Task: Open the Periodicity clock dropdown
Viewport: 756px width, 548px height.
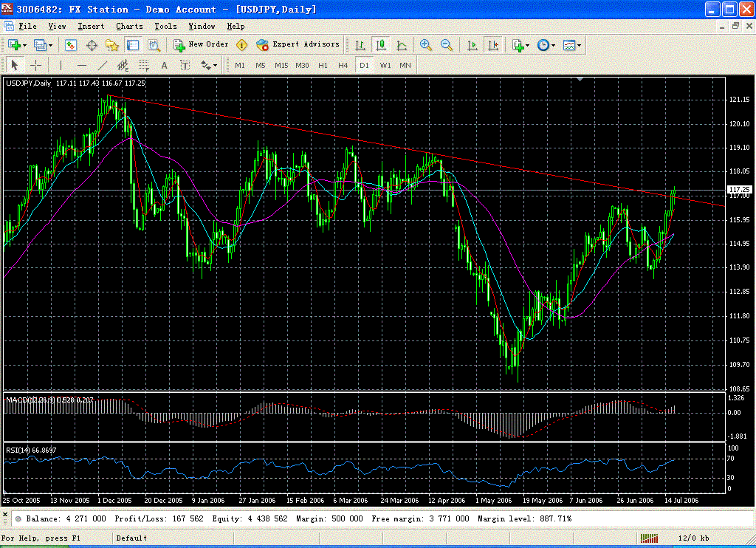Action: point(546,45)
